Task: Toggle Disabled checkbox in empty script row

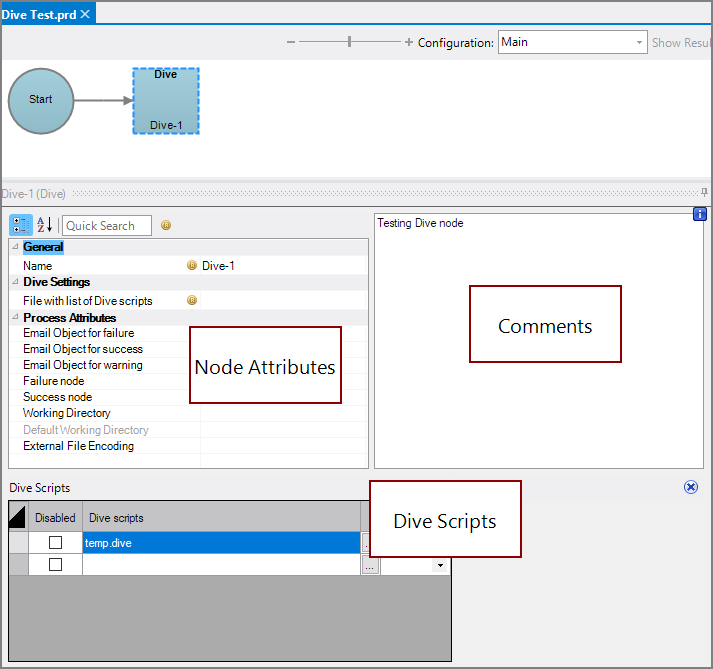Action: pyautogui.click(x=55, y=564)
